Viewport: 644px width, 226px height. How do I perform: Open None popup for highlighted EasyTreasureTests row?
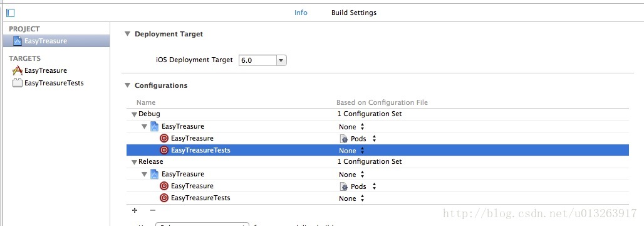click(x=352, y=151)
